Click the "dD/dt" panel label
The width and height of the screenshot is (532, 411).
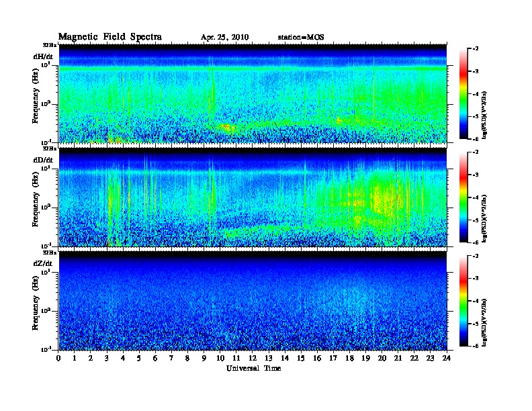(x=43, y=160)
